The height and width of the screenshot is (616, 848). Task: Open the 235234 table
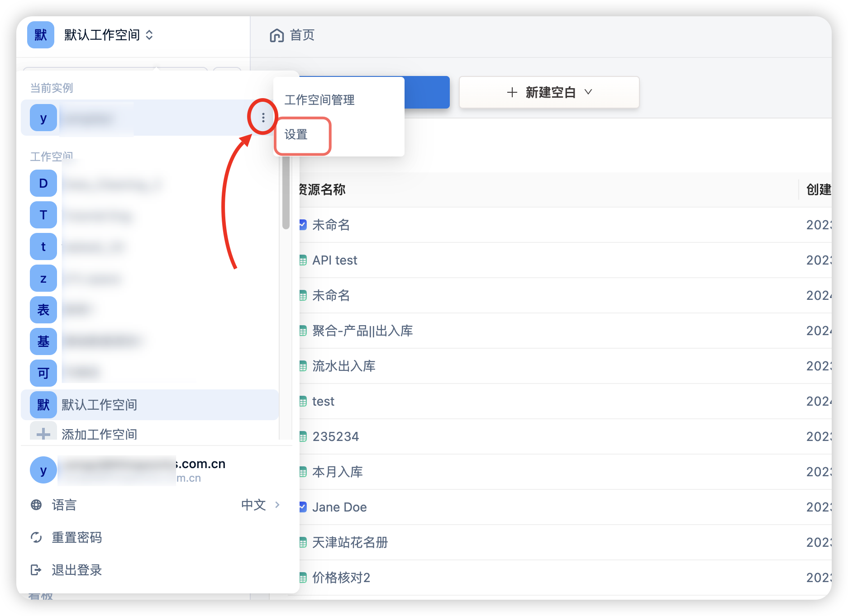click(x=336, y=436)
